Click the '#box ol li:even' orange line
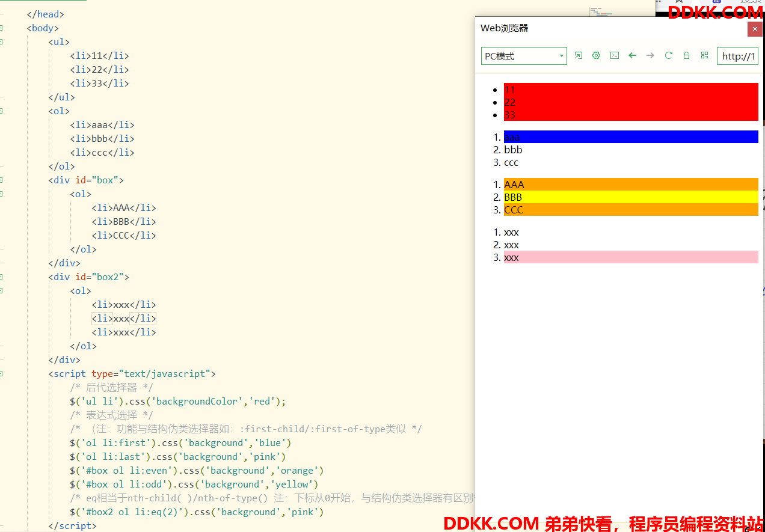765x532 pixels. pyautogui.click(x=197, y=471)
